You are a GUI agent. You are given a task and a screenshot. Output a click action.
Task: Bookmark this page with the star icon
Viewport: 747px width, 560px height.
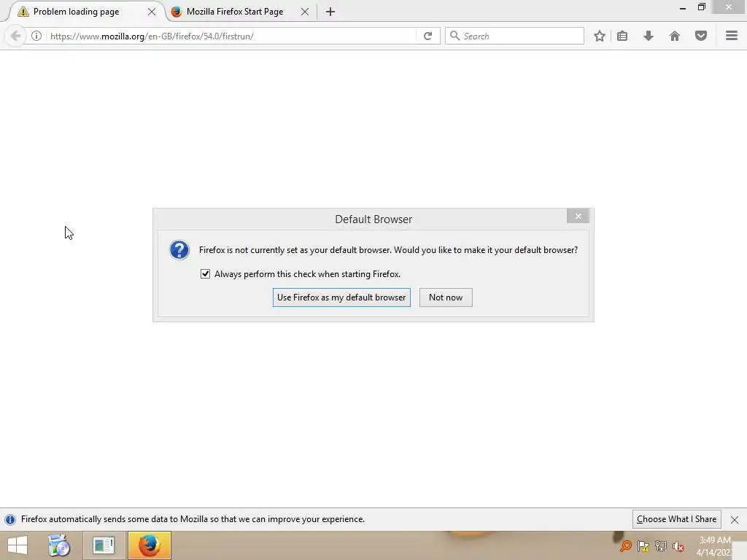[x=600, y=36]
